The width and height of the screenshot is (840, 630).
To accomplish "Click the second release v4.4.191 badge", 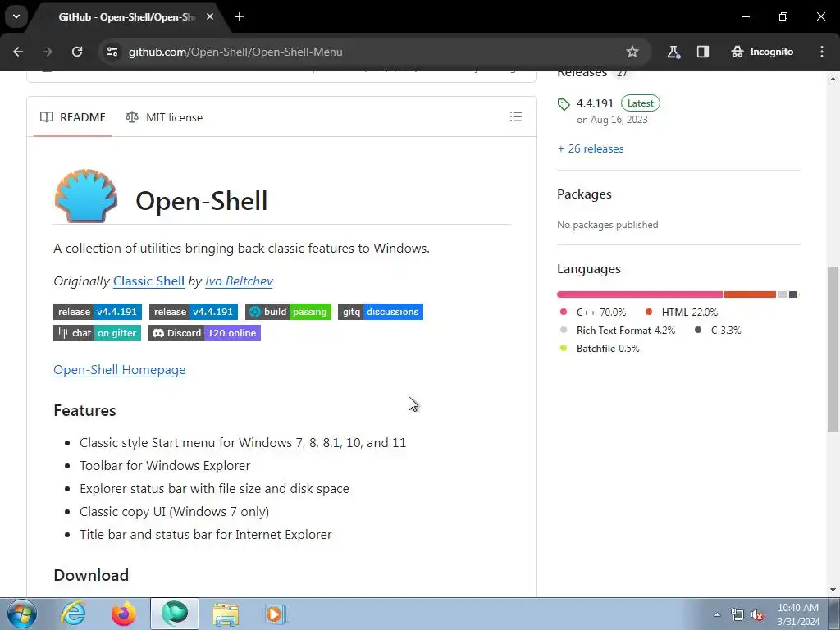I will click(x=194, y=312).
